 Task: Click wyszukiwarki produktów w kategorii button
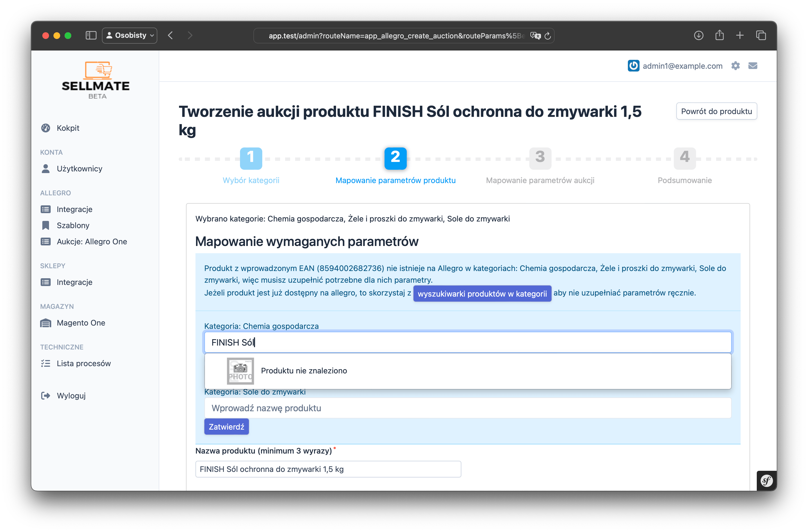tap(482, 294)
